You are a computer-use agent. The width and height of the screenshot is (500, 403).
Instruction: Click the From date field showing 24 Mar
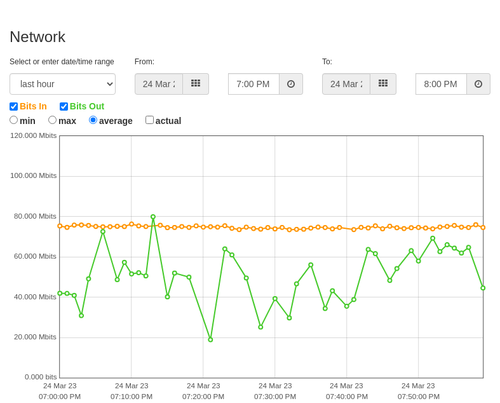[159, 84]
